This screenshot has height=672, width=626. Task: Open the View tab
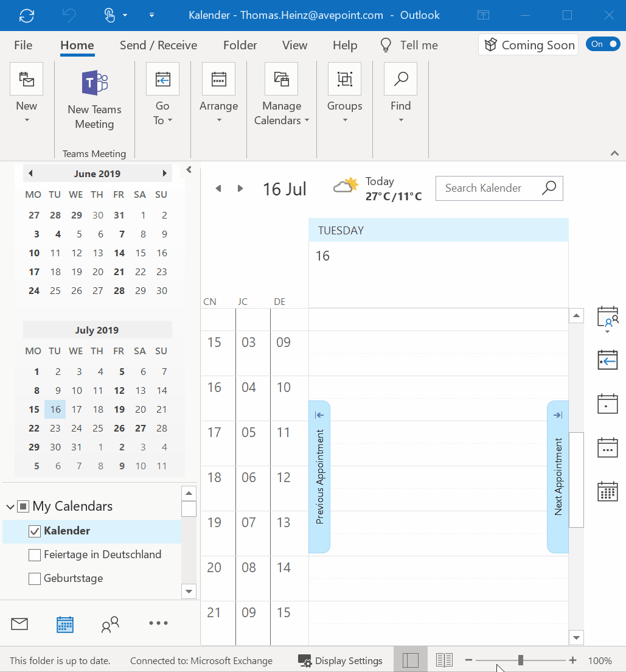[295, 45]
